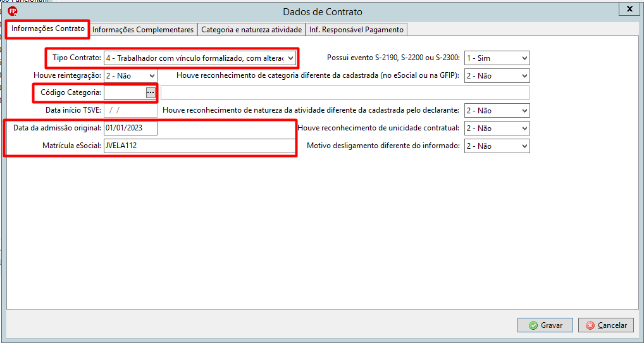Go to Categoria e natureza atividade tab
Screen dimensions: 644x345
(252, 30)
